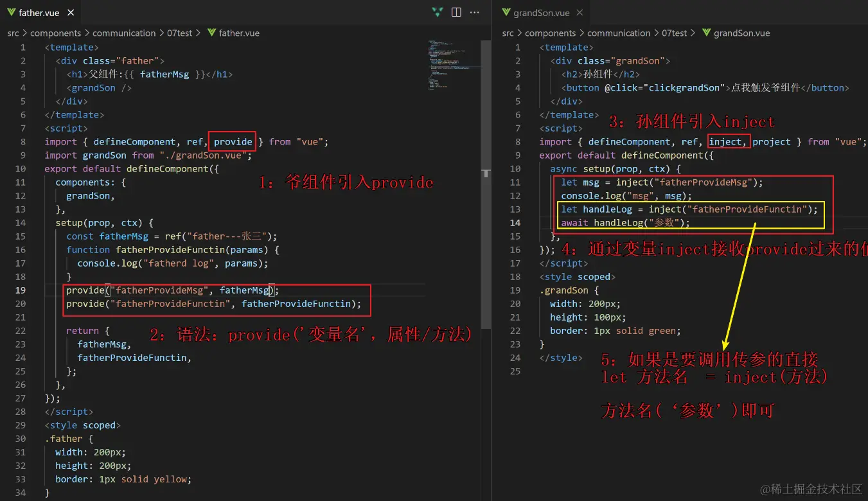The height and width of the screenshot is (501, 868).
Task: Open 'communication' breadcrumb in grandSon.vue pane
Action: point(619,33)
